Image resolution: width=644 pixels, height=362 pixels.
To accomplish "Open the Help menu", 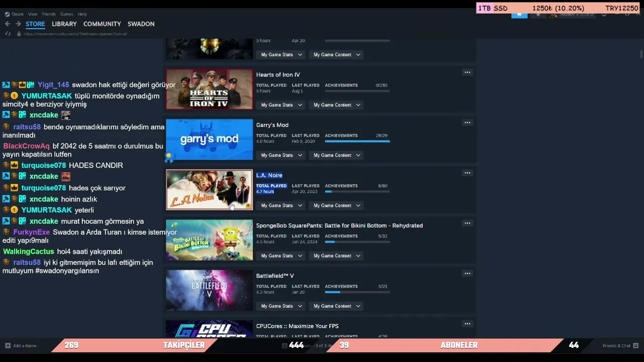I will click(82, 14).
